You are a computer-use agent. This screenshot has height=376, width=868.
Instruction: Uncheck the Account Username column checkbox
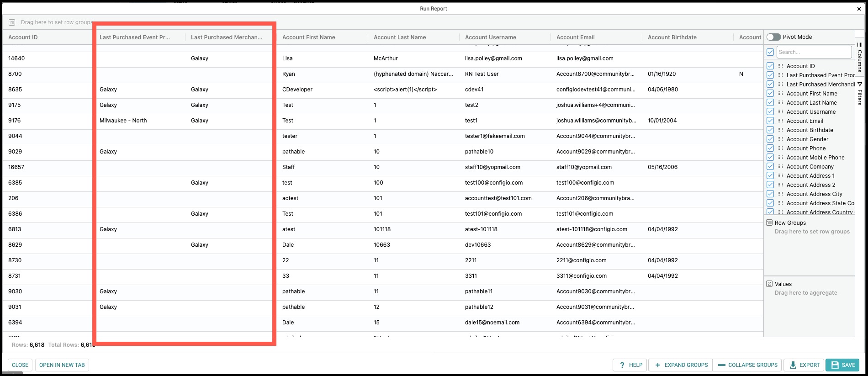click(x=770, y=111)
